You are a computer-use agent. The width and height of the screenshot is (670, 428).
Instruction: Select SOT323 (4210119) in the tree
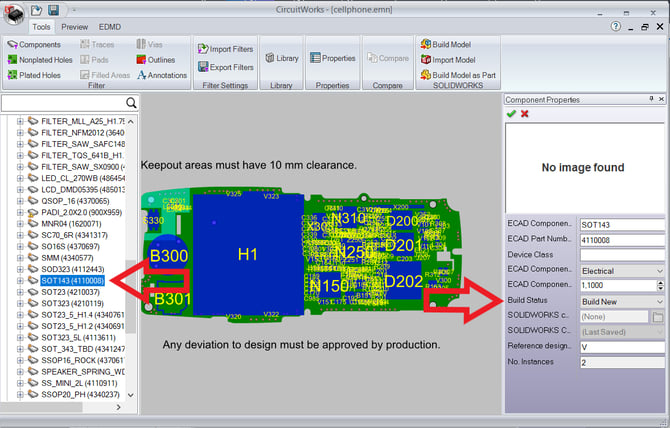pos(72,303)
